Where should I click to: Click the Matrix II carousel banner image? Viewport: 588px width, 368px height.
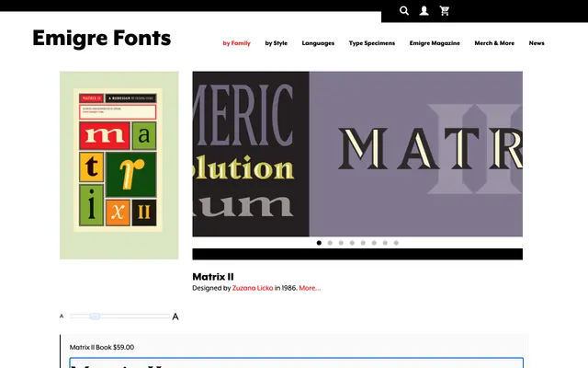(x=357, y=154)
